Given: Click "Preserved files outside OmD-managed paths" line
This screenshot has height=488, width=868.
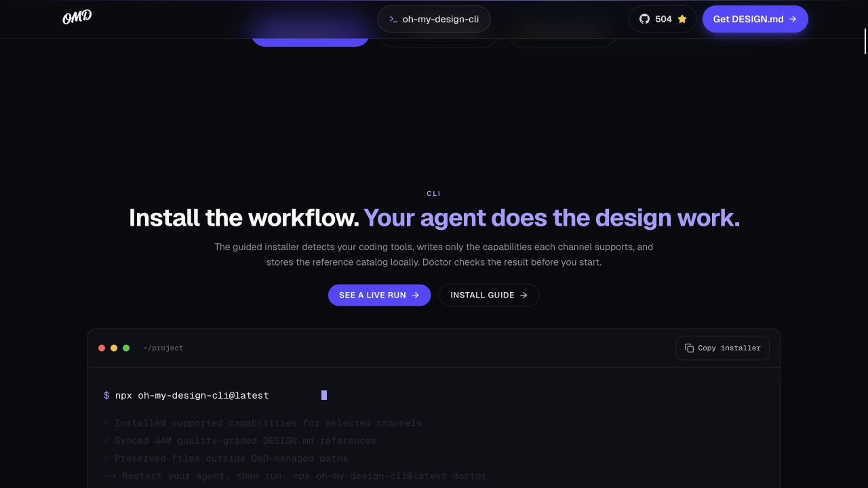Looking at the screenshot, I should pyautogui.click(x=226, y=458).
